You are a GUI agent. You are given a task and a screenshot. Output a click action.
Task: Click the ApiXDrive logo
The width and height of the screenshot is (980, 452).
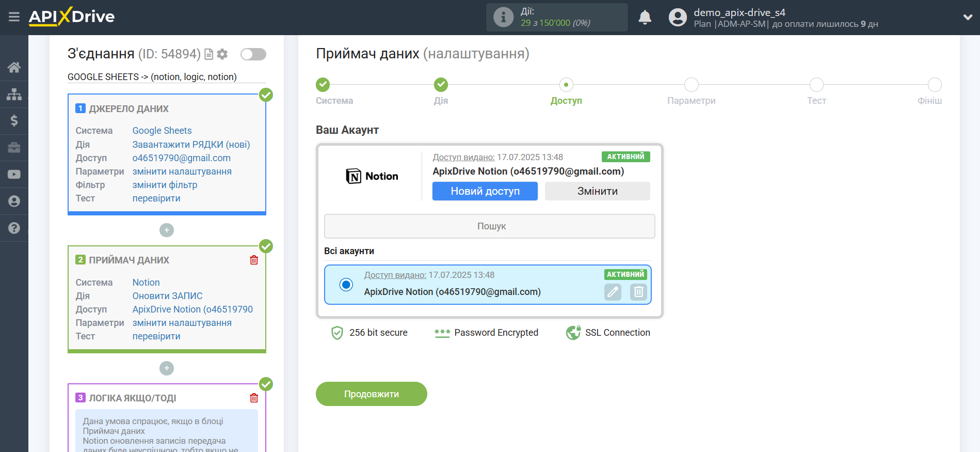tap(72, 17)
